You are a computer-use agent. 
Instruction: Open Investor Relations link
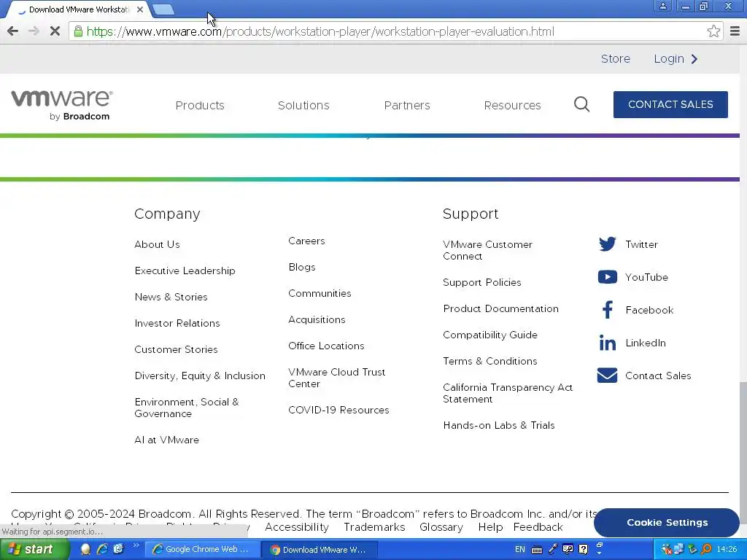coord(177,323)
